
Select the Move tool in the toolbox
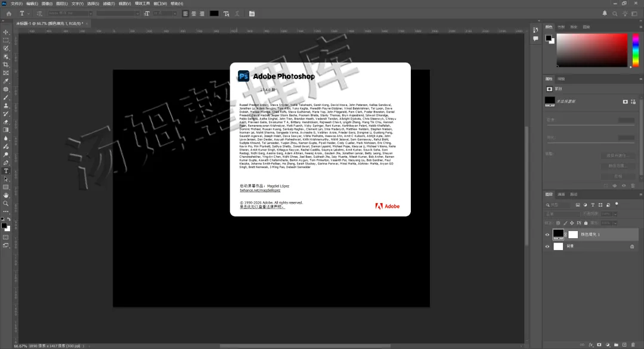pyautogui.click(x=6, y=32)
